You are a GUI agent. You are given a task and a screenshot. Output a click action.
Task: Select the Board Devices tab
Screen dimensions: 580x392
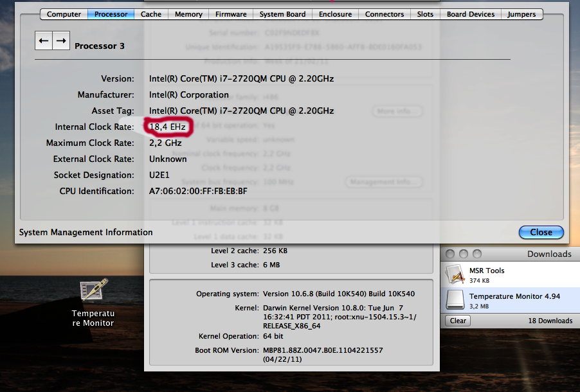(471, 14)
